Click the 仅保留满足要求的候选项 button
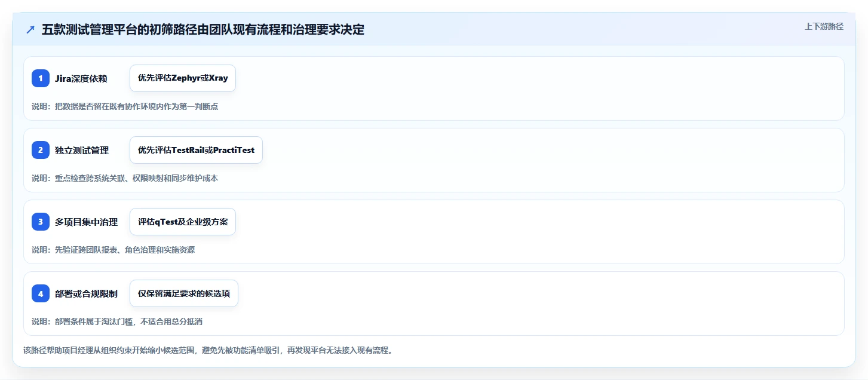Screen dimensions: 868x380 184,293
